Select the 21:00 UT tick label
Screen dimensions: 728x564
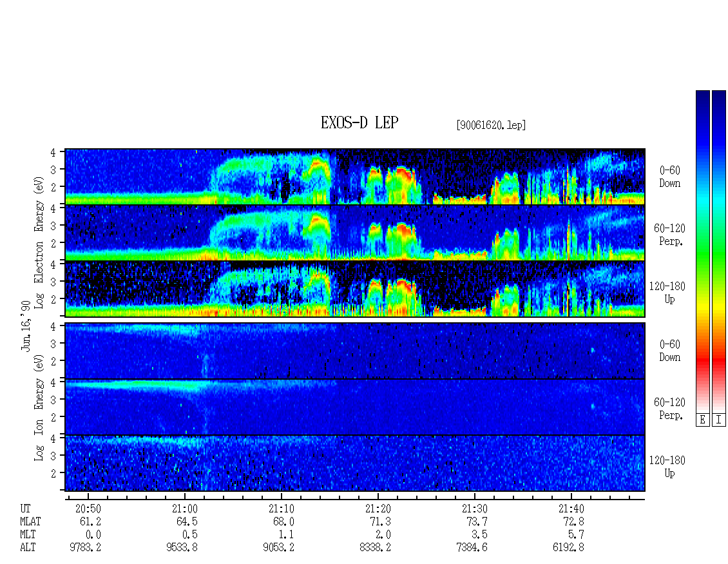(x=185, y=509)
